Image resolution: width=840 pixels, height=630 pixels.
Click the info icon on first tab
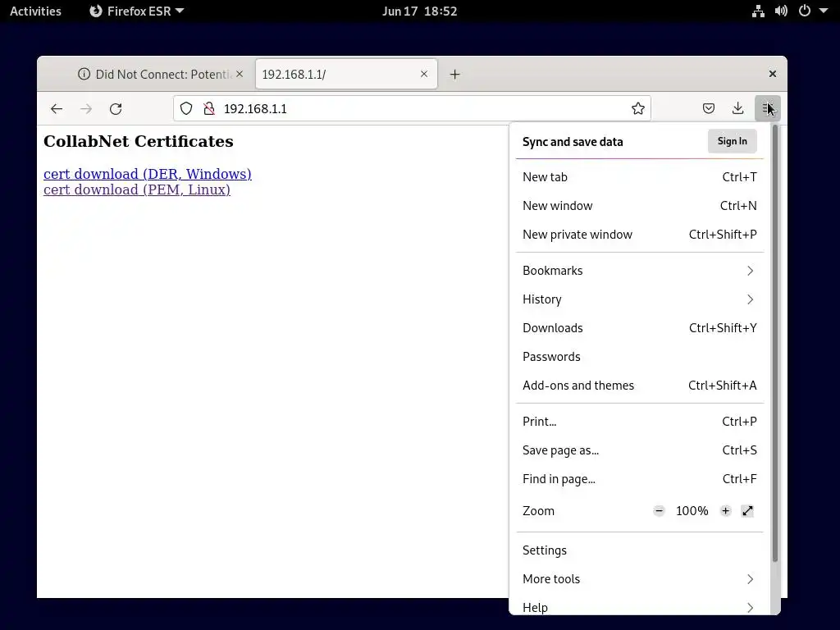pyautogui.click(x=84, y=74)
